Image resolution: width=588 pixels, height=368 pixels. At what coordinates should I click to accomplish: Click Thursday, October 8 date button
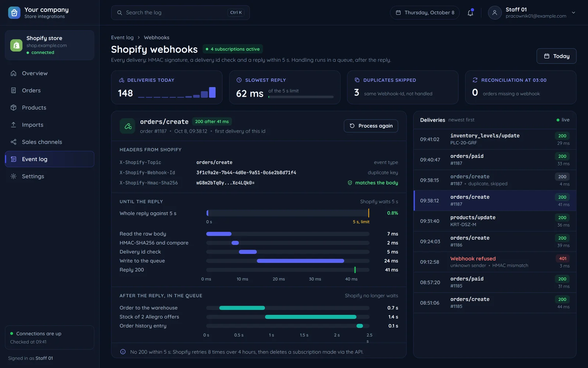(425, 13)
